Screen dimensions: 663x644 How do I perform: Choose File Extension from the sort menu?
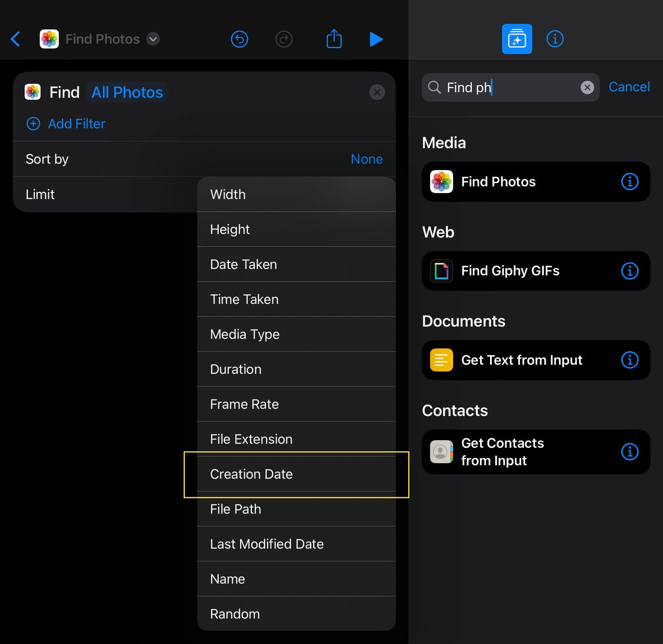coord(297,439)
